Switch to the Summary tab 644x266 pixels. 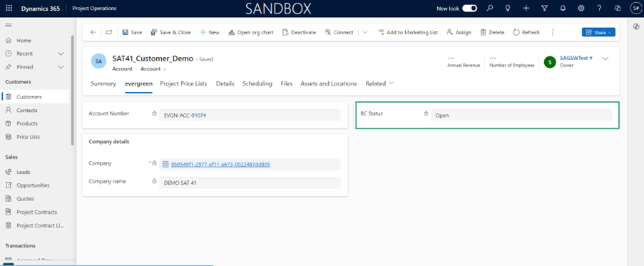[103, 83]
